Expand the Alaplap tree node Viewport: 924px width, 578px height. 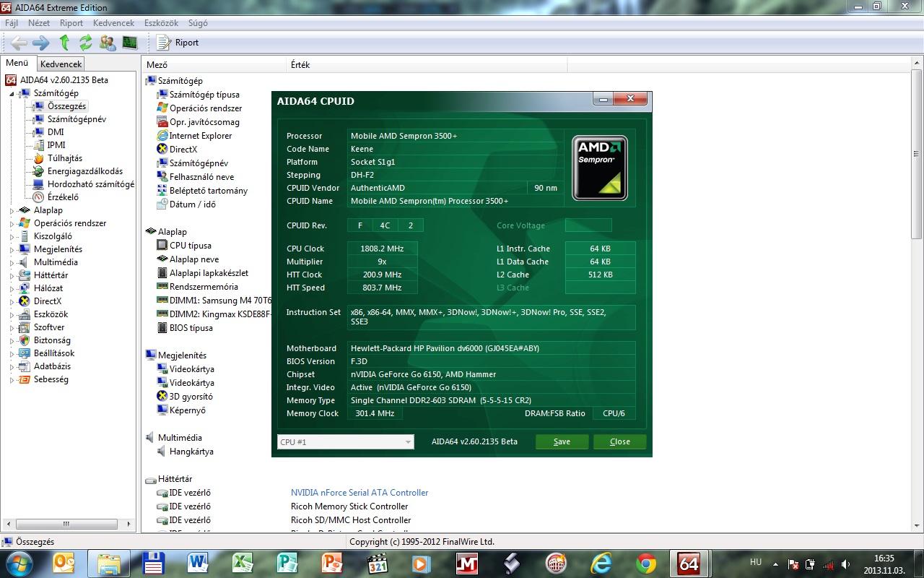coord(12,211)
